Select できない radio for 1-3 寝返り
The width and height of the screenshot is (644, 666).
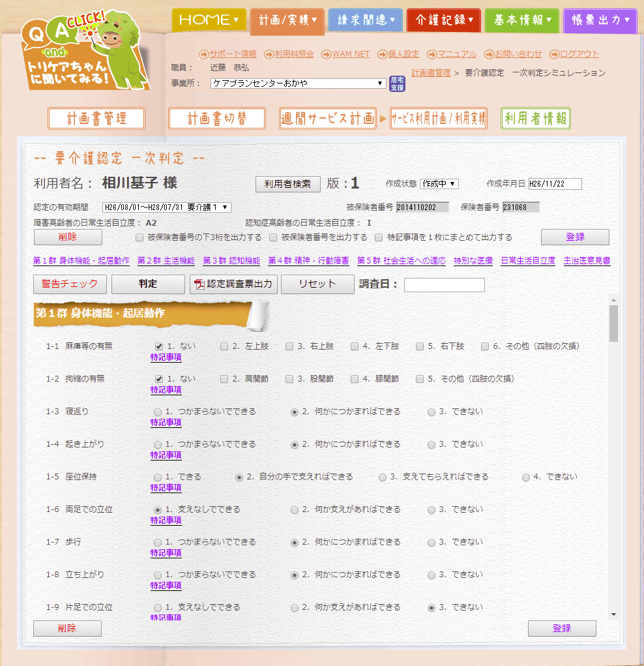click(432, 412)
